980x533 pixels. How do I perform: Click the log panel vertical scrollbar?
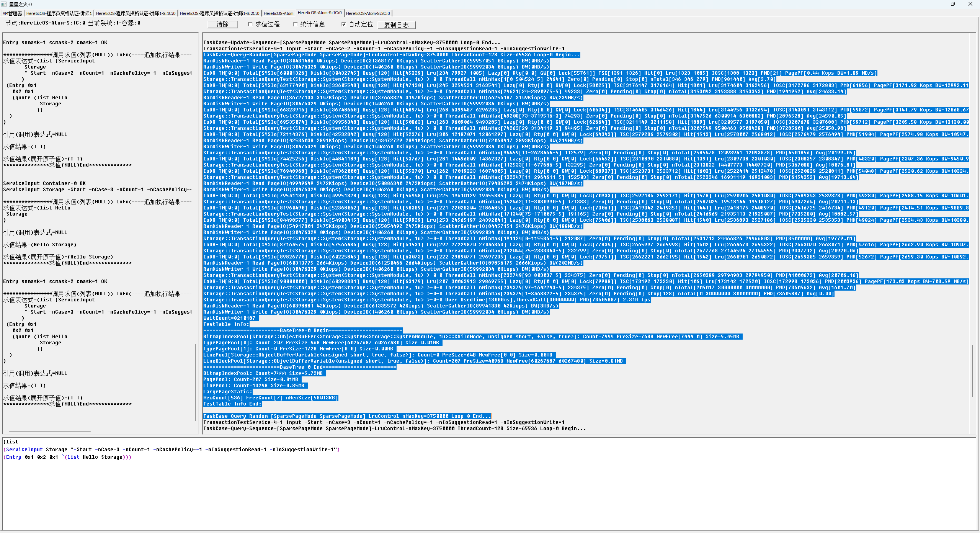[x=973, y=371]
